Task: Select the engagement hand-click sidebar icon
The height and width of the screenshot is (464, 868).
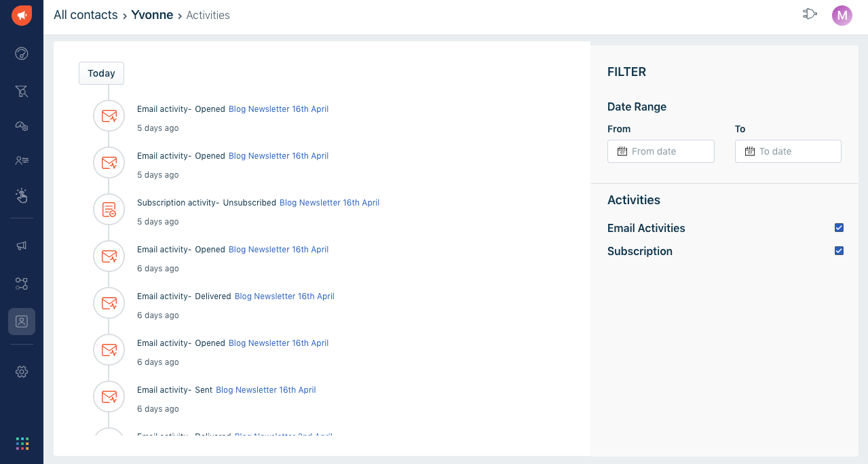Action: coord(21,196)
